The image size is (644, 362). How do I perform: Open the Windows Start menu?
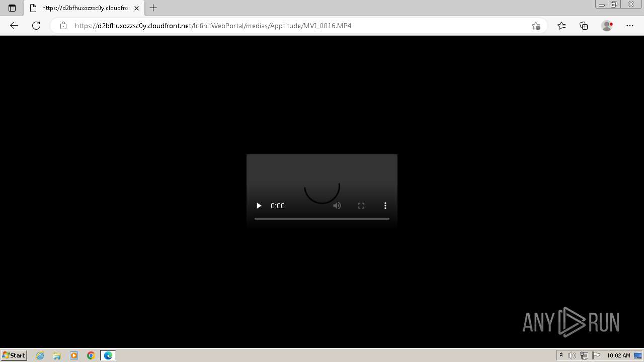(14, 355)
